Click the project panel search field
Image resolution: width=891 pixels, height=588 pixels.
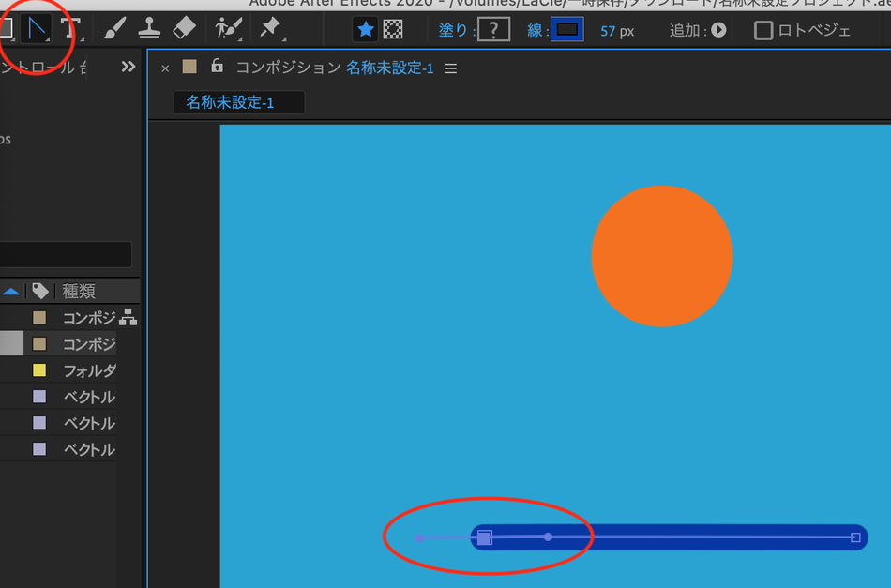point(66,254)
